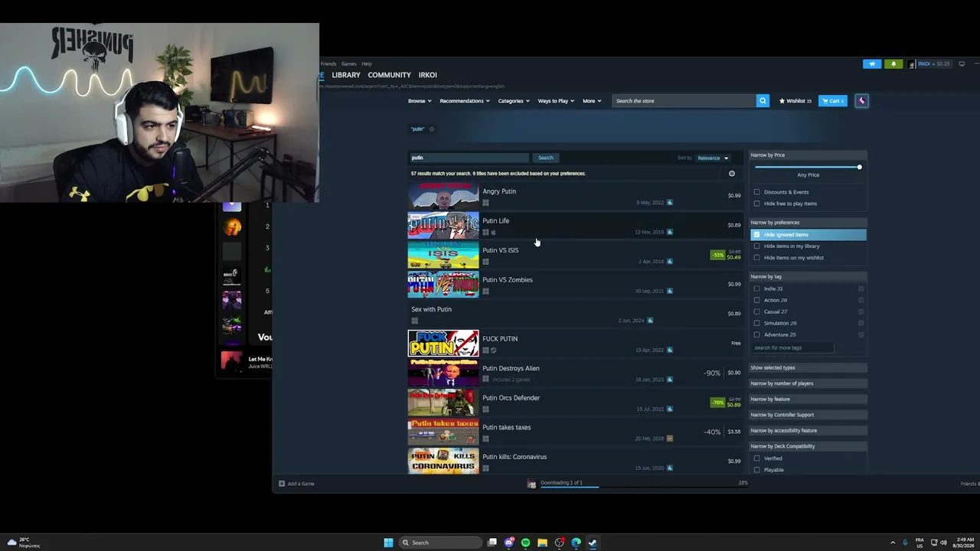Open the Browse dropdown menu
980x551 pixels.
click(420, 101)
